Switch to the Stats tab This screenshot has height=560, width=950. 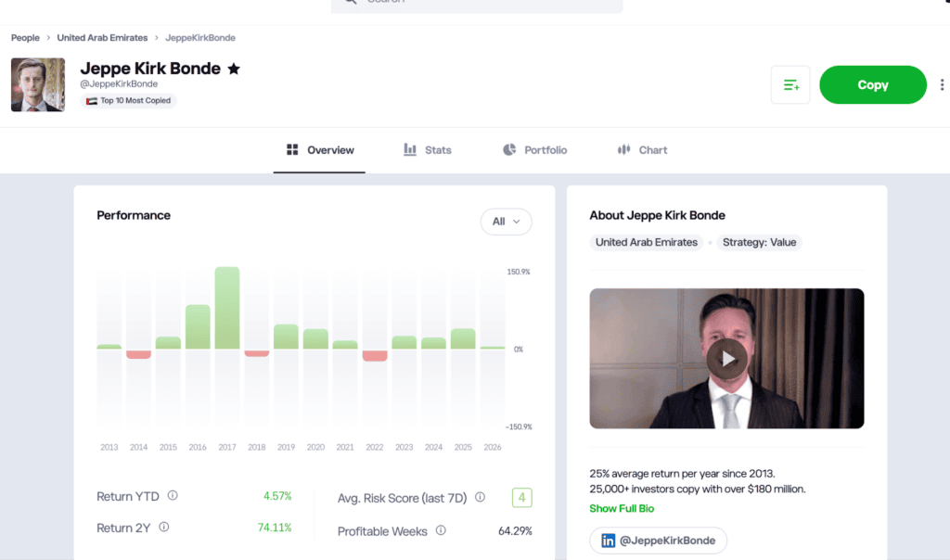[428, 150]
